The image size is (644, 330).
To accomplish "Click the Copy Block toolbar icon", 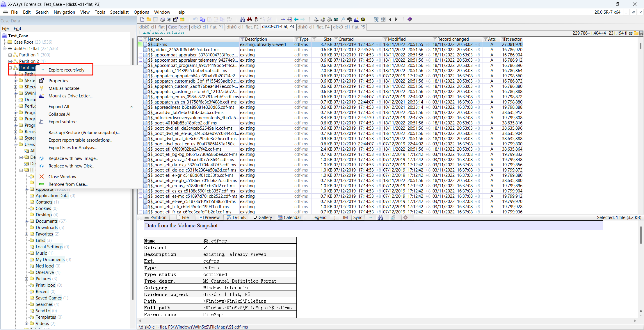I will click(202, 19).
